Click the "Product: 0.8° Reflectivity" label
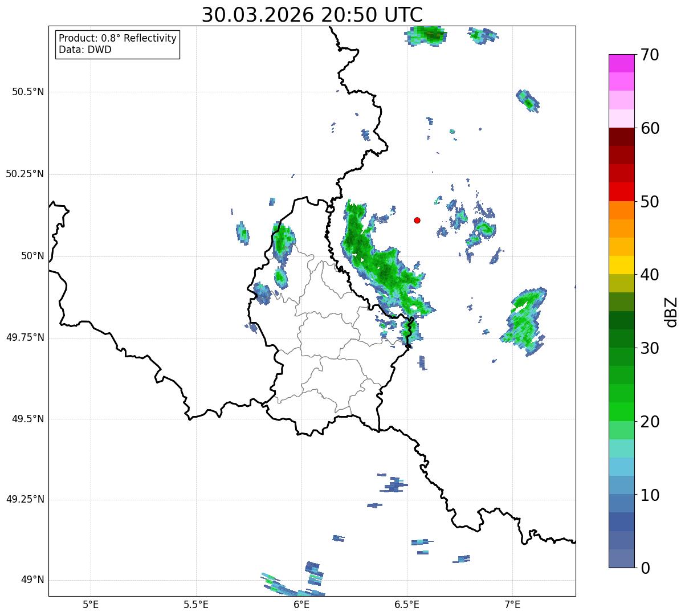This screenshot has width=685, height=616. point(118,38)
